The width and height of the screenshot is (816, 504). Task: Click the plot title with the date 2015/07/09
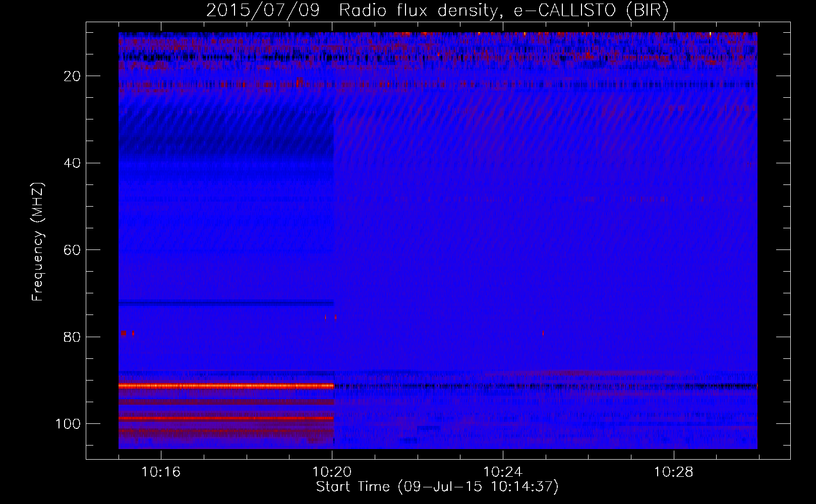pos(437,10)
